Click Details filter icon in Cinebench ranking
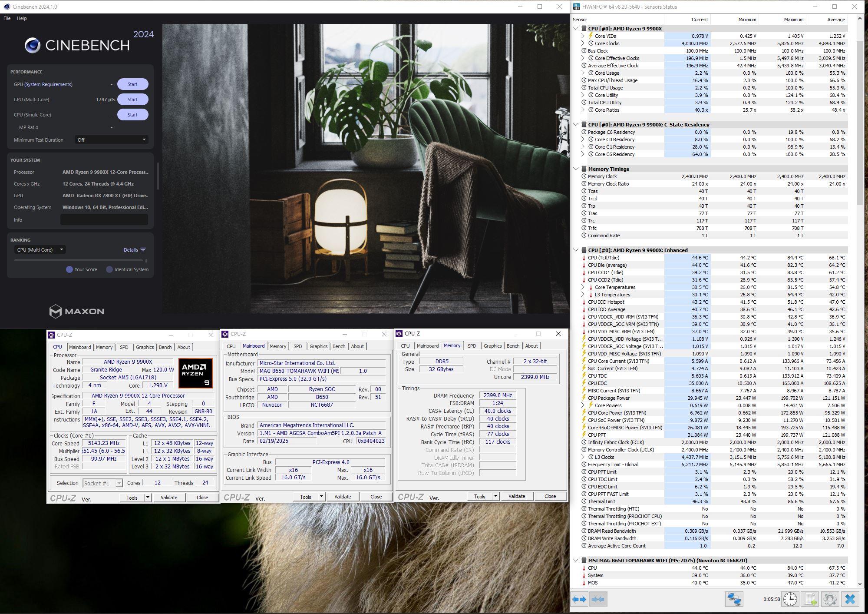868x614 pixels. 143,250
